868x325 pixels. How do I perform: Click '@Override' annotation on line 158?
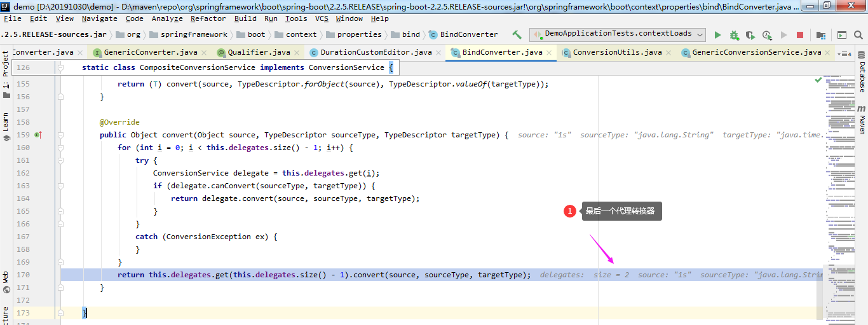[119, 122]
